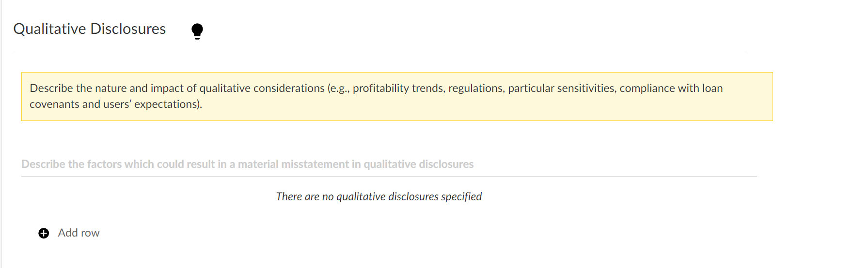Click the words 'qualitative considerations' in the note
This screenshot has width=868, height=268.
pyautogui.click(x=262, y=88)
